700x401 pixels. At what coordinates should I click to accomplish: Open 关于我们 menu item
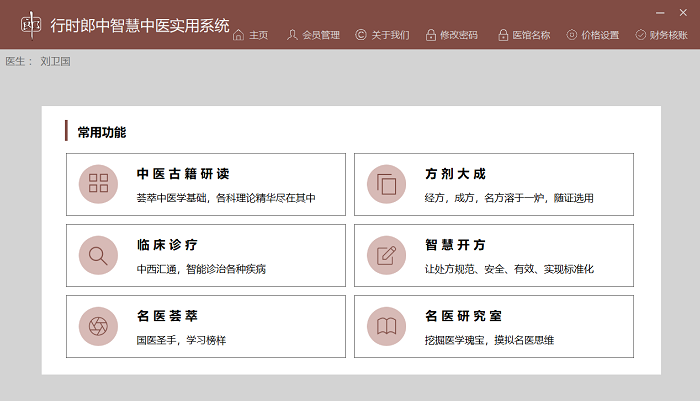[382, 35]
